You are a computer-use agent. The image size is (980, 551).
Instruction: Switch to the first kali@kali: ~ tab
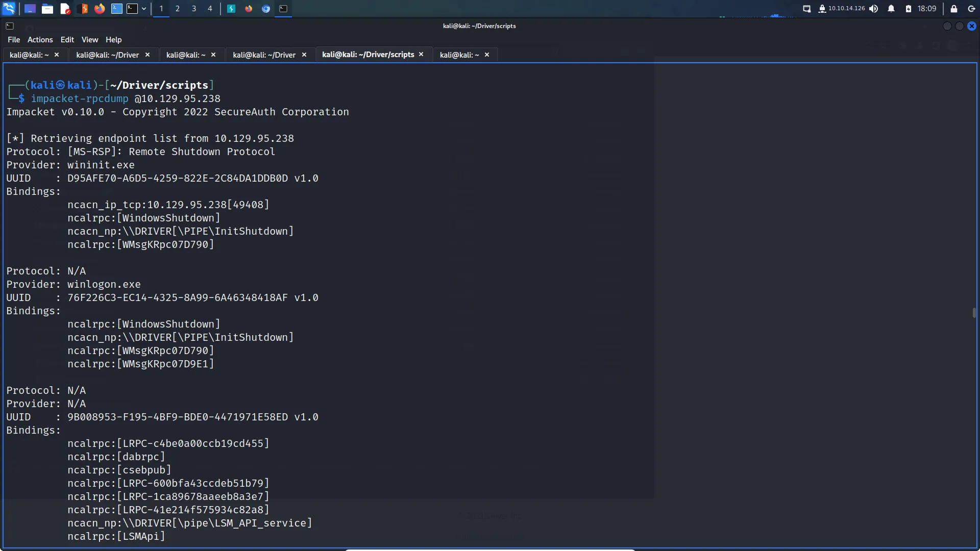tap(30, 55)
